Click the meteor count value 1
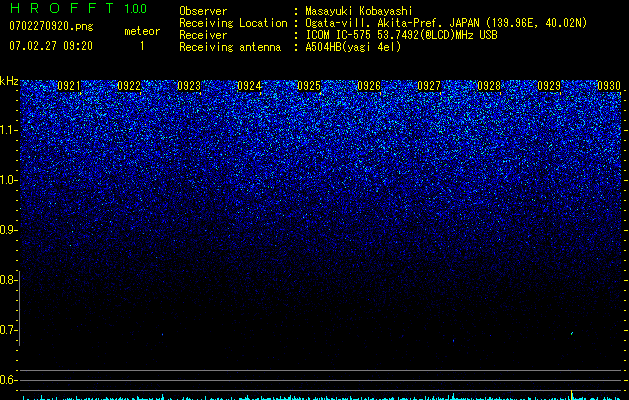The image size is (629, 400). pos(142,46)
